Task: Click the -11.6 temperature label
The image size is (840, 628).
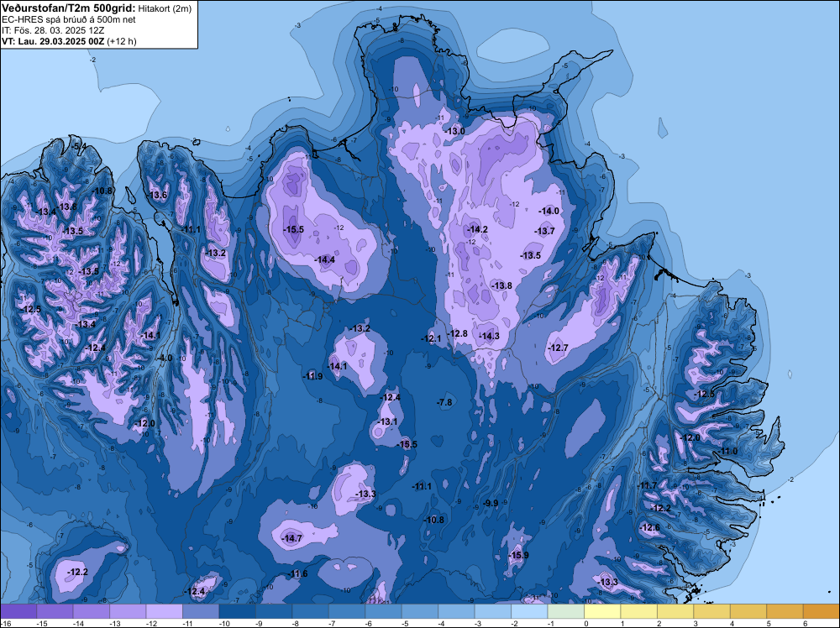Action: pos(298,574)
